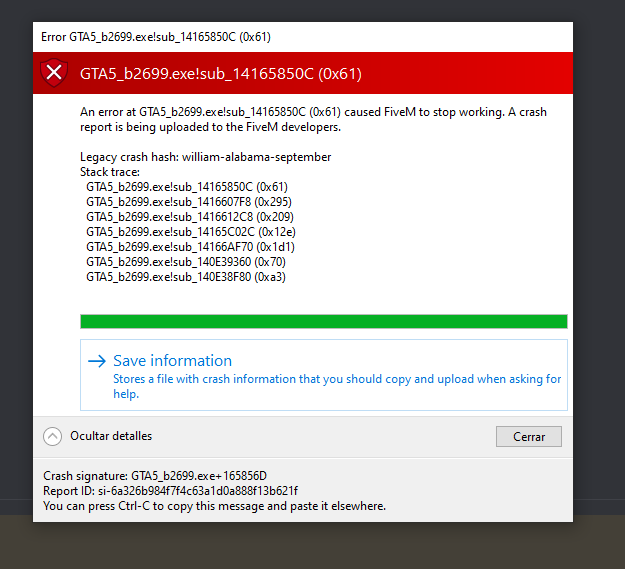This screenshot has width=625, height=569.
Task: Collapse details with the Ocultar detalles chevron
Action: tap(52, 436)
